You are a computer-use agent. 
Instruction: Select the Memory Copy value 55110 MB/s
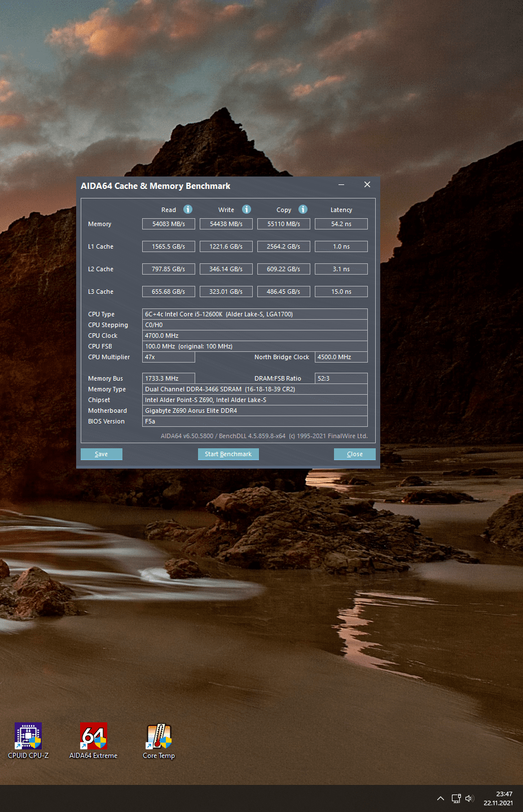(x=284, y=224)
